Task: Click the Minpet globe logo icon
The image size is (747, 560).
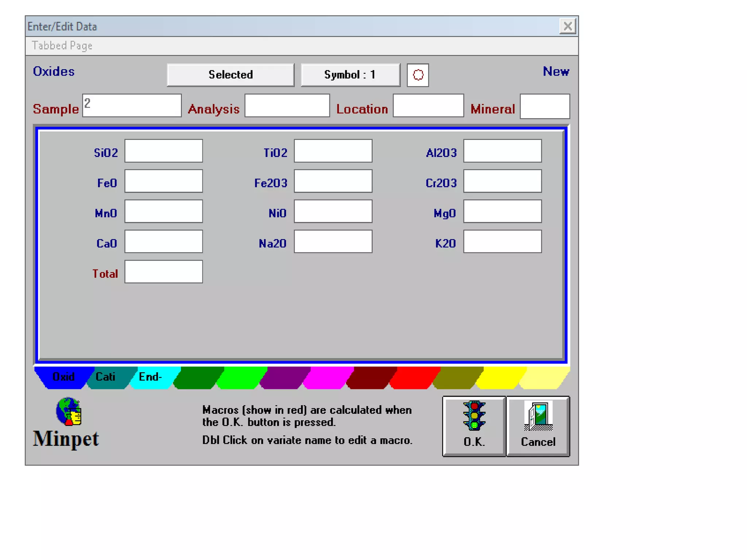Action: 69,411
